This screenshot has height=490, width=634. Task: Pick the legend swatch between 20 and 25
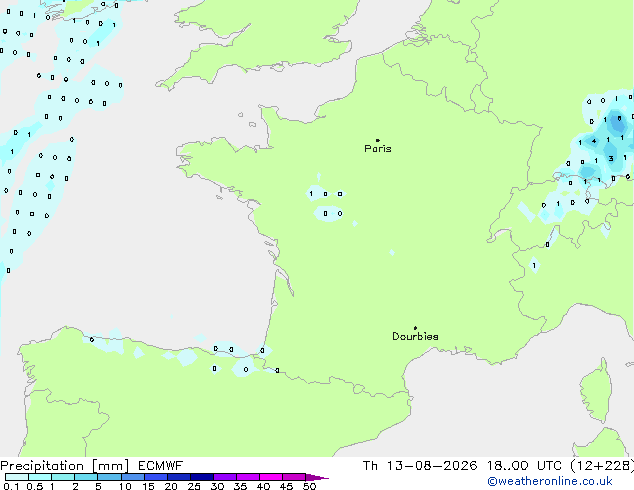[x=178, y=477]
